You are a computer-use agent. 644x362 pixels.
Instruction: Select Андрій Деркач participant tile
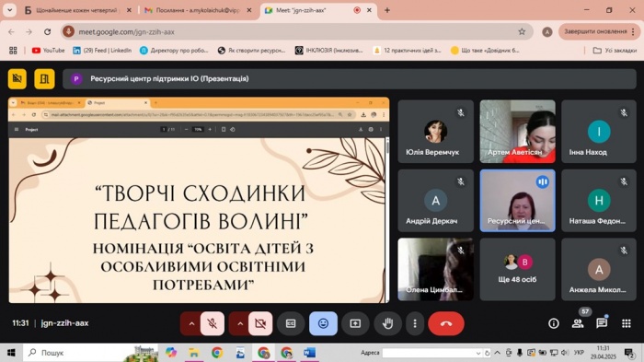(435, 200)
